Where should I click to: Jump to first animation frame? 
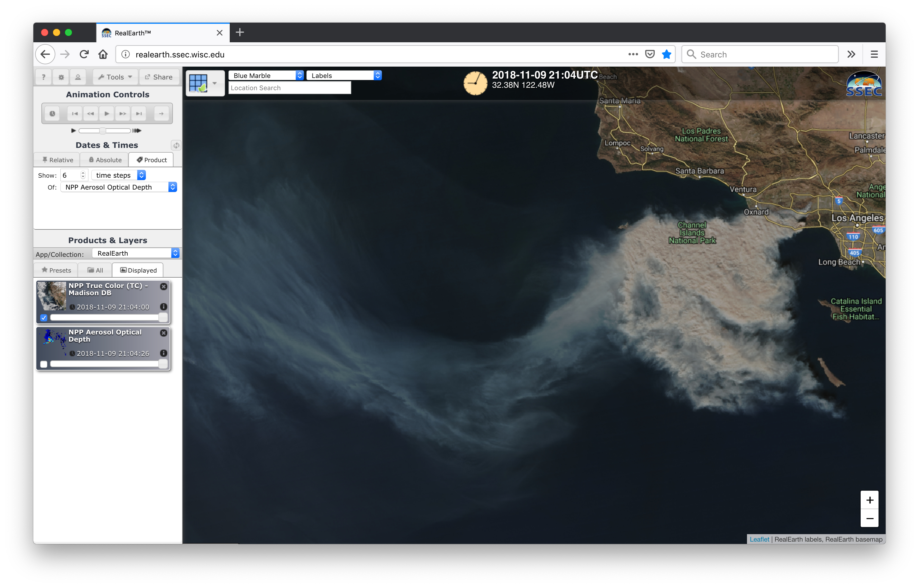point(74,114)
